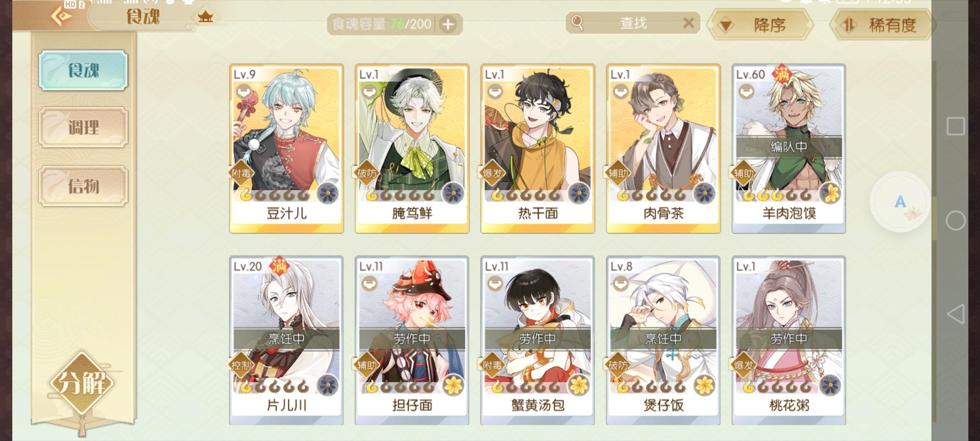This screenshot has width=980, height=441.
Task: Clear search with the X icon
Action: [688, 23]
